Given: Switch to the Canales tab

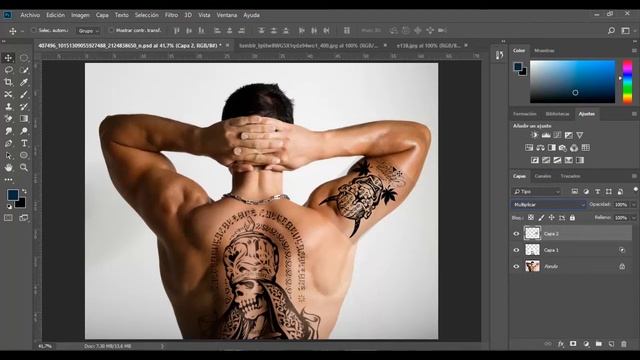Looking at the screenshot, I should pos(542,176).
